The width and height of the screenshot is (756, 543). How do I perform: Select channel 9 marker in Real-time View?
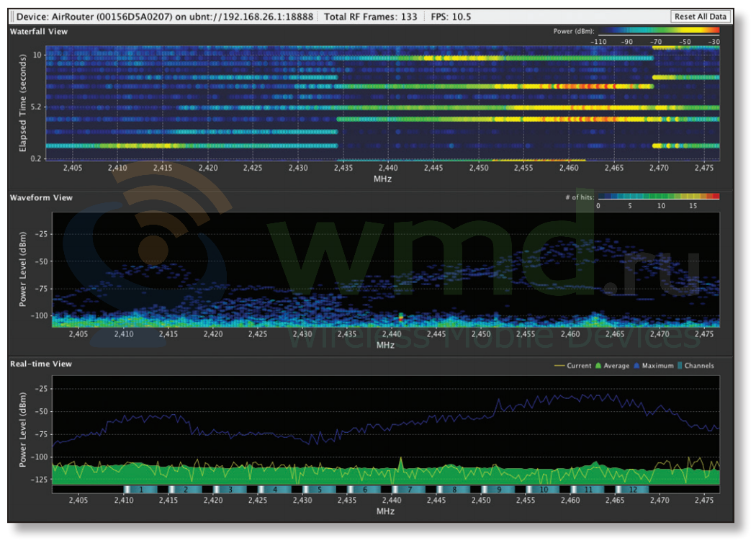click(x=498, y=490)
